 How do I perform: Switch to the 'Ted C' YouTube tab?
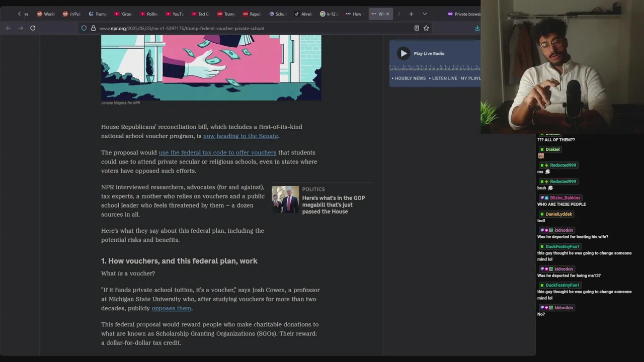pos(200,14)
